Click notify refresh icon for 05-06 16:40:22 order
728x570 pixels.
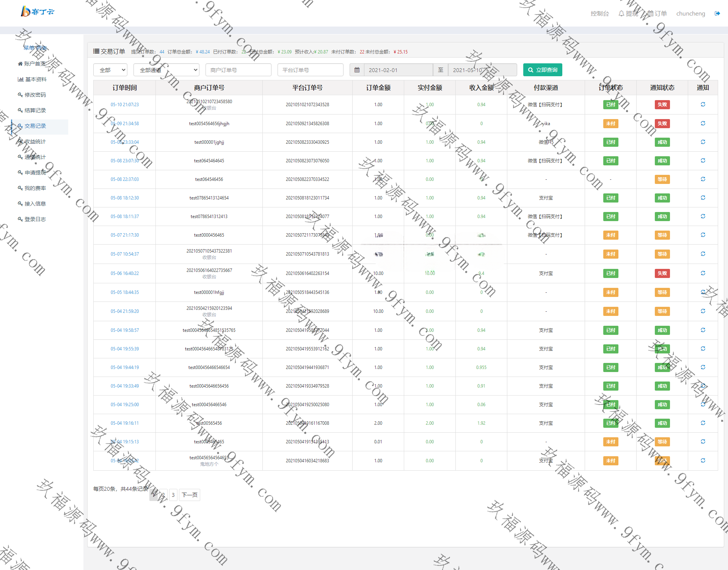click(703, 273)
